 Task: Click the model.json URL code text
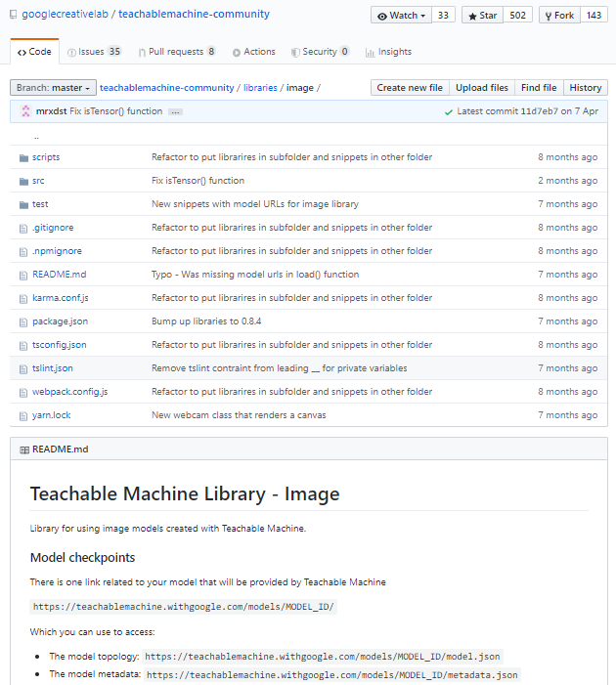(x=323, y=657)
